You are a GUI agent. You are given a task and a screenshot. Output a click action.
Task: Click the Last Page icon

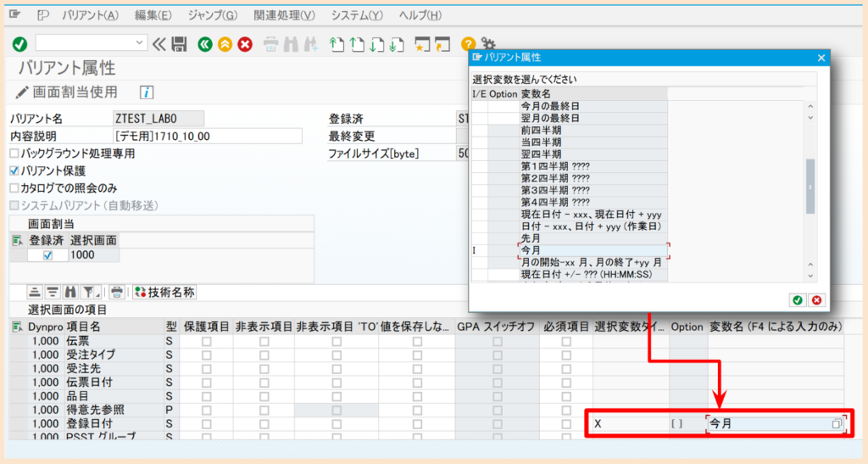pos(397,44)
